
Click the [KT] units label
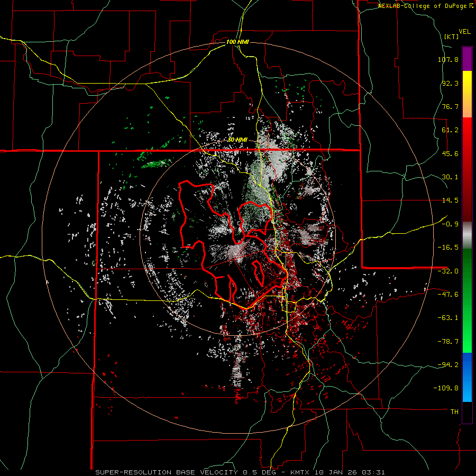point(451,36)
